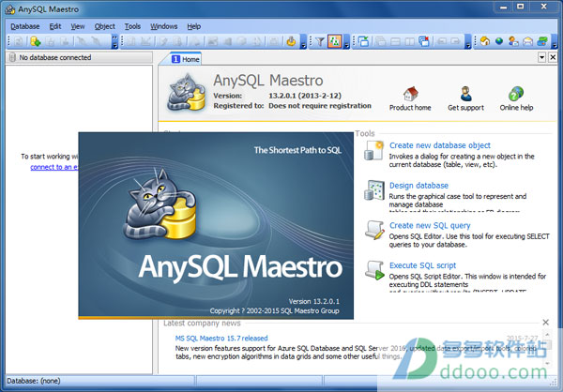Open the Windows menu

point(163,26)
